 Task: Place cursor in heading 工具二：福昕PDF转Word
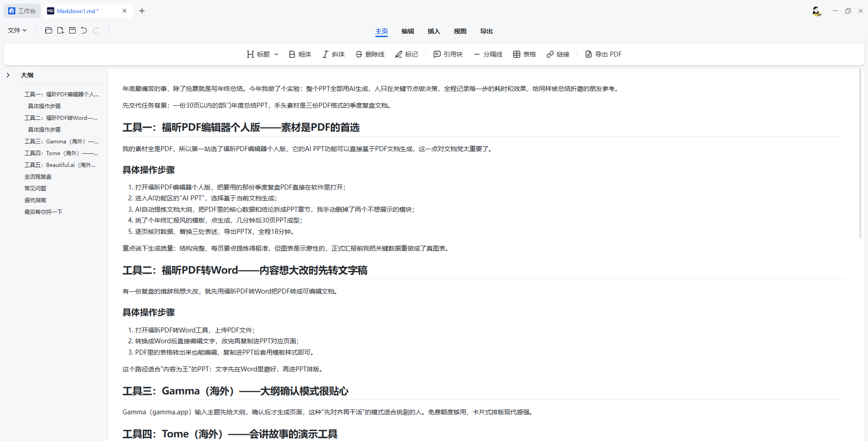245,270
